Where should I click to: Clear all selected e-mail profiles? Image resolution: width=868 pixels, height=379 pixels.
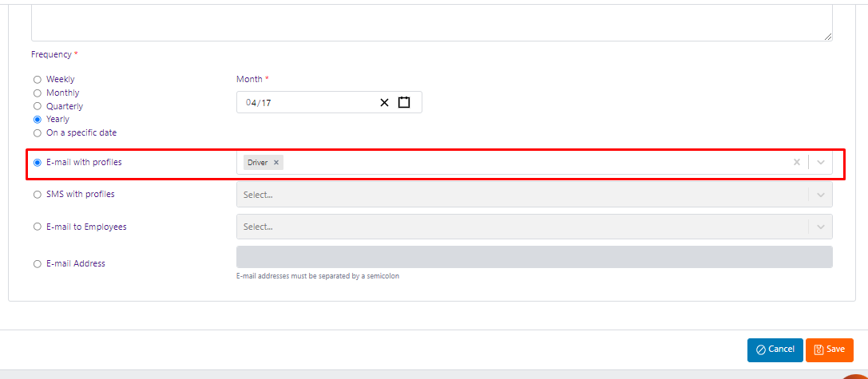click(x=797, y=162)
